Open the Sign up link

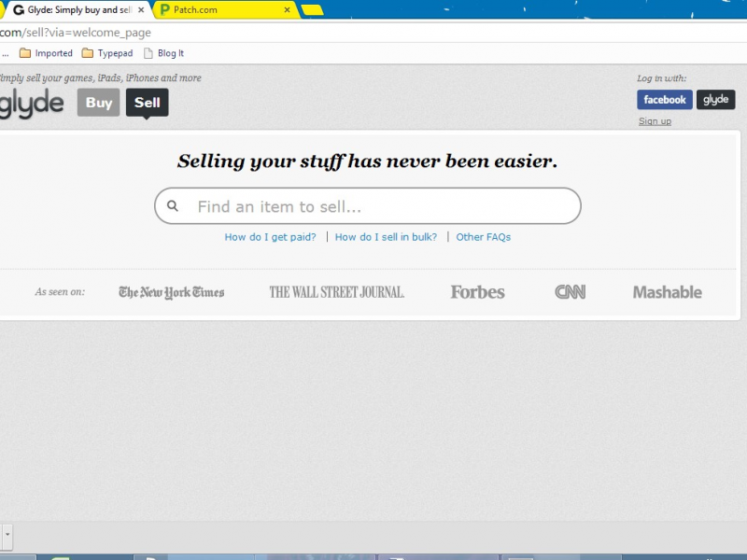click(655, 121)
